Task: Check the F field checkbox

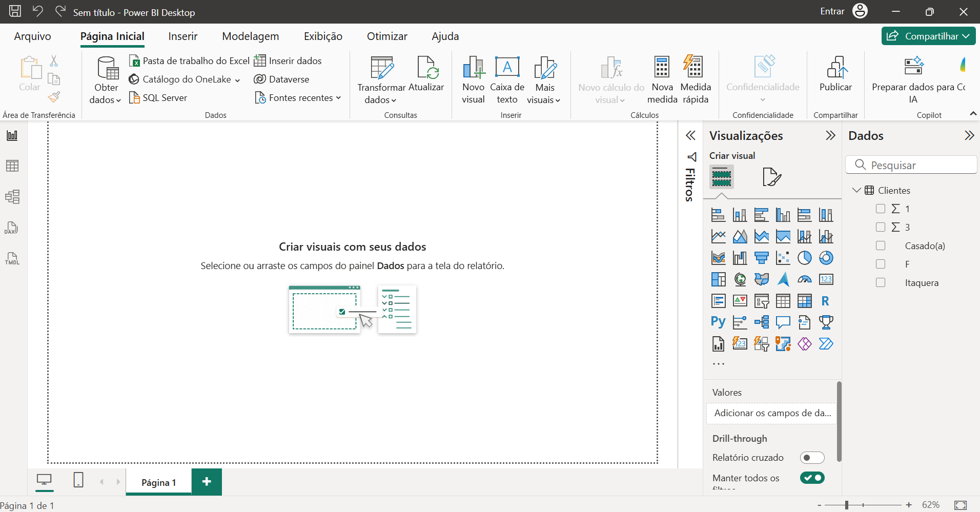Action: pos(881,264)
